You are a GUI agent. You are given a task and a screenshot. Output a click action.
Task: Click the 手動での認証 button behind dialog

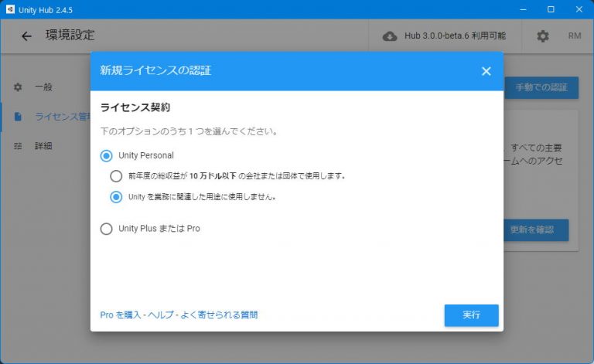[541, 88]
